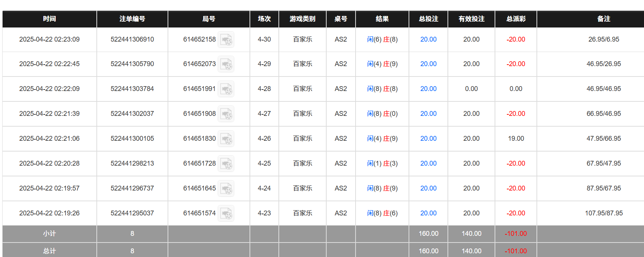The image size is (644, 257).
Task: Click the 小计 subtotal row label
Action: point(49,234)
